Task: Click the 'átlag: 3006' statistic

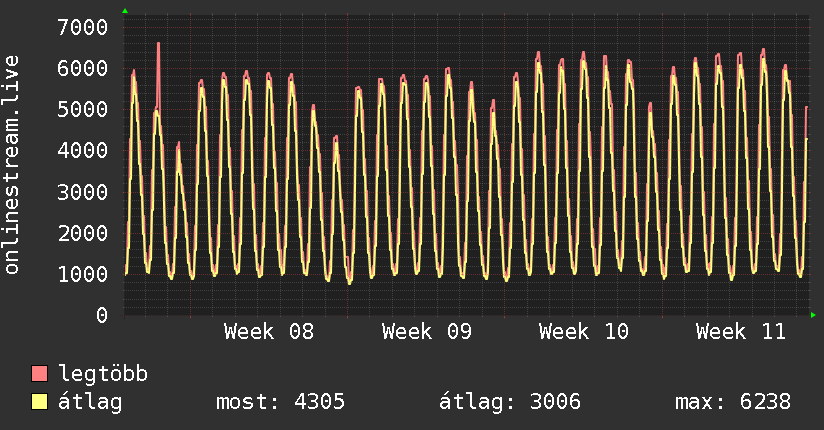Action: click(510, 402)
